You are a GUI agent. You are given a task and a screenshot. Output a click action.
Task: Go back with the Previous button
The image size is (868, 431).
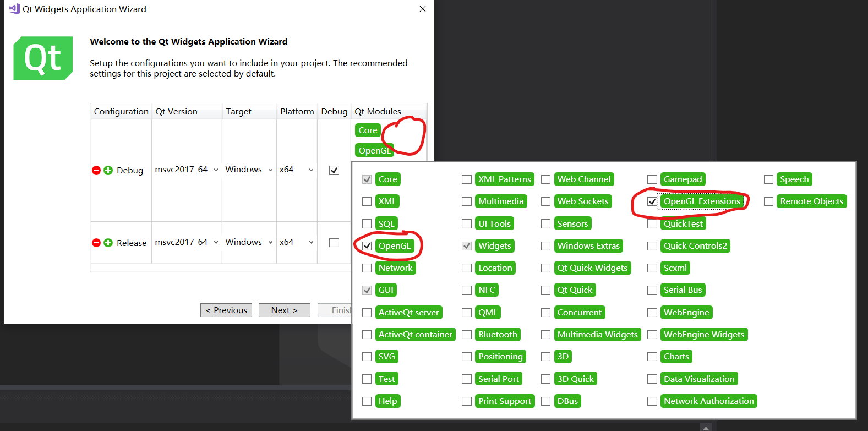pos(226,310)
